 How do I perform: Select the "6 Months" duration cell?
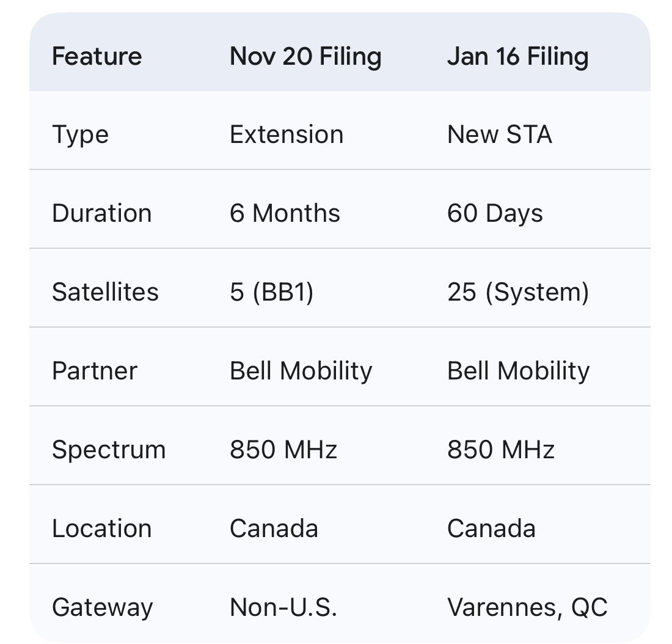(285, 213)
